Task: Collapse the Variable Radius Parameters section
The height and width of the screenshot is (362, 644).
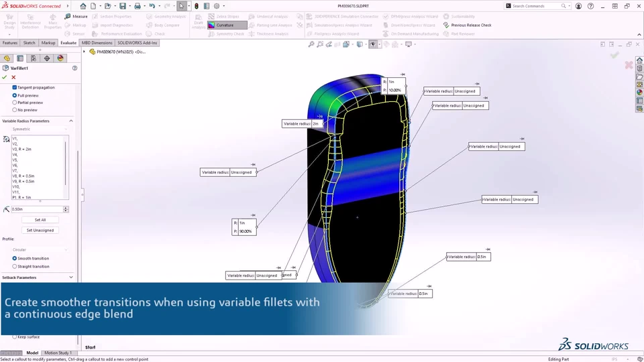Action: pyautogui.click(x=71, y=121)
